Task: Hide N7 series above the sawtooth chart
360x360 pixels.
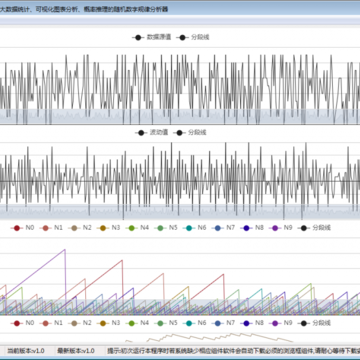Action: point(223,228)
